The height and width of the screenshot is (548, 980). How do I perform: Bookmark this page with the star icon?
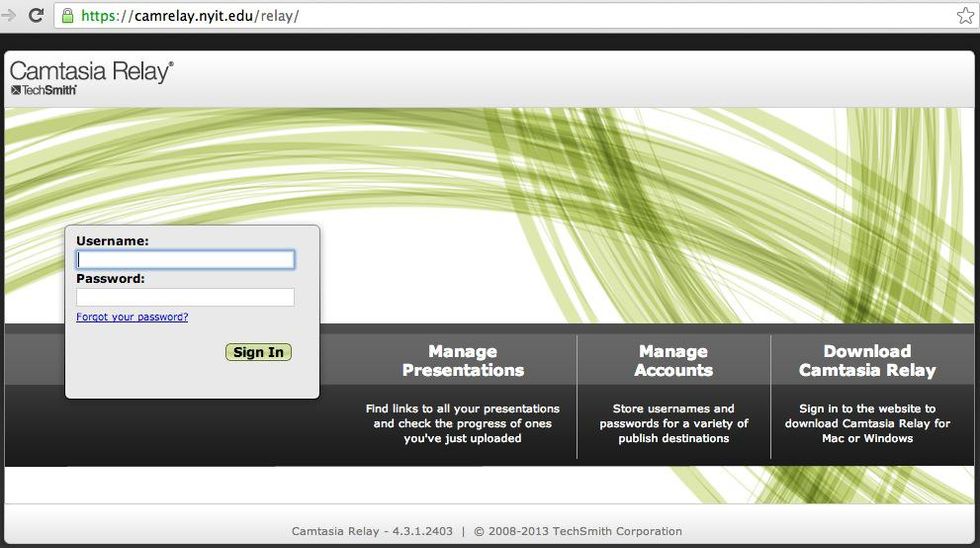[x=964, y=16]
